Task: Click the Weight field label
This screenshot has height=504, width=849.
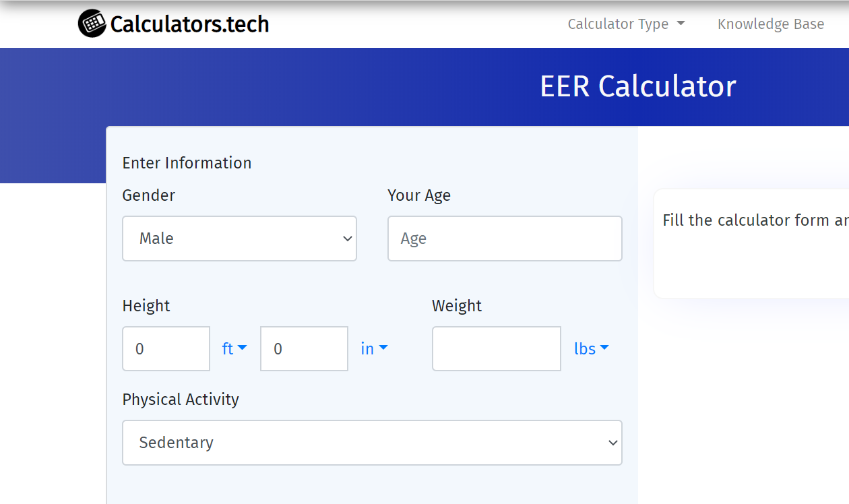Action: coord(457,306)
